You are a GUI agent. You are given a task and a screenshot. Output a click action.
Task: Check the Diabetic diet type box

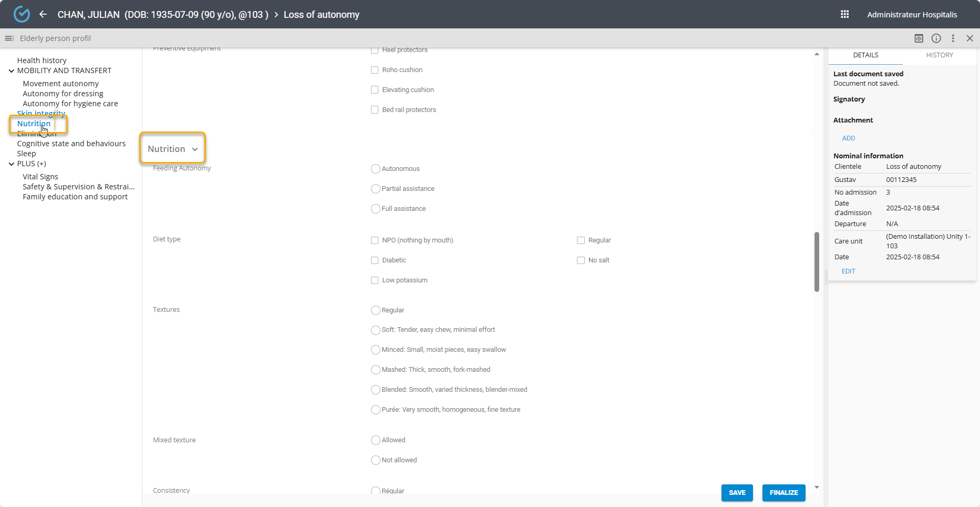coord(375,260)
